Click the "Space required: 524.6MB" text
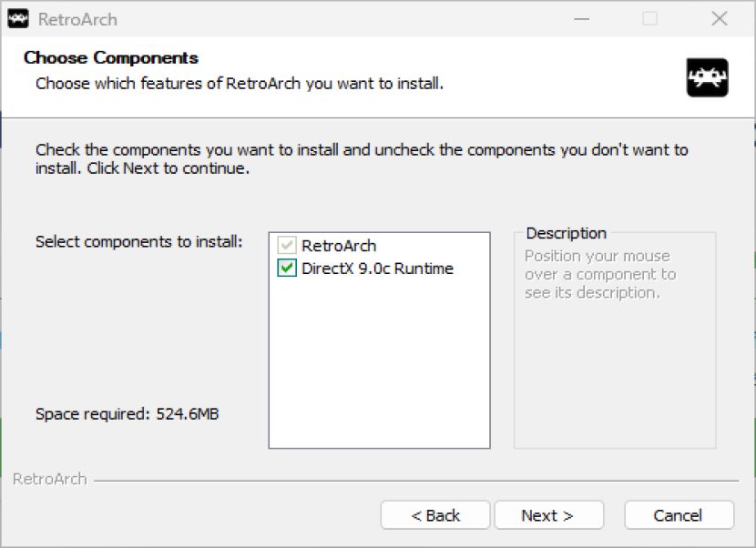 pos(128,413)
